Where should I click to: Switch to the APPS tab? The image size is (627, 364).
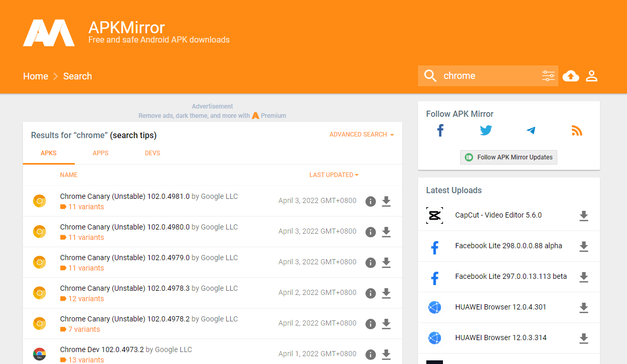100,153
